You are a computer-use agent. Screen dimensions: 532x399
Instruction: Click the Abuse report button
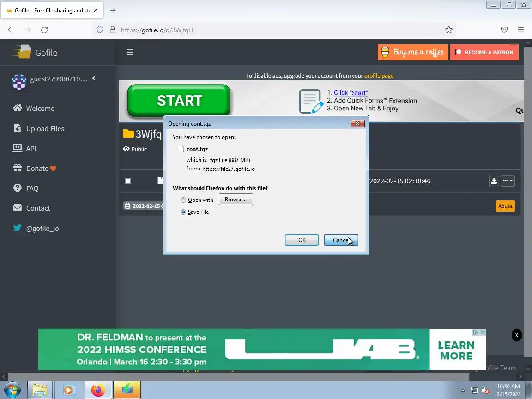(505, 206)
